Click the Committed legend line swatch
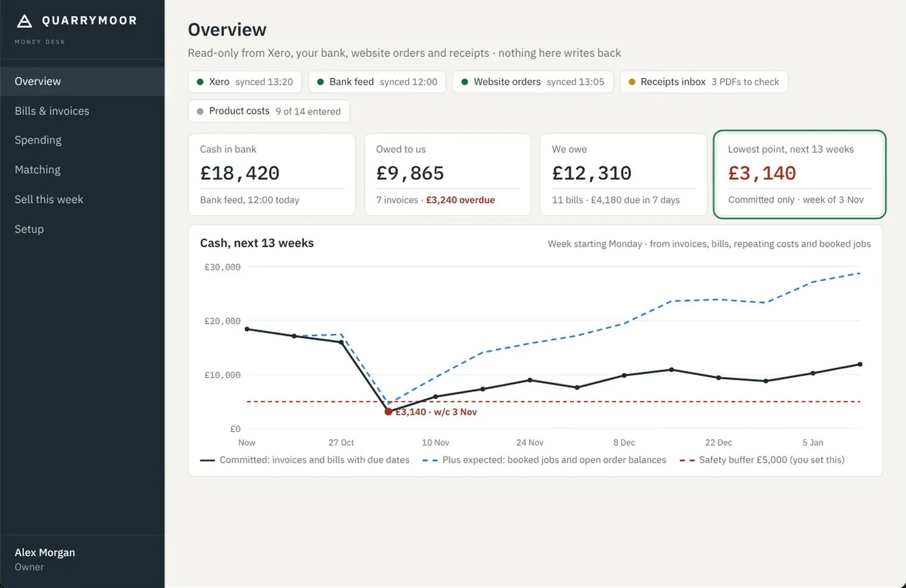The height and width of the screenshot is (588, 906). pos(208,461)
